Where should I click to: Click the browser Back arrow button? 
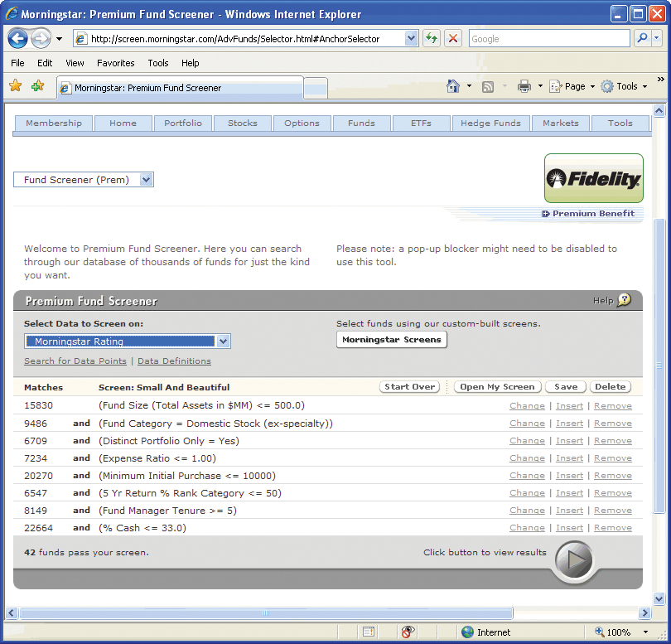17,38
